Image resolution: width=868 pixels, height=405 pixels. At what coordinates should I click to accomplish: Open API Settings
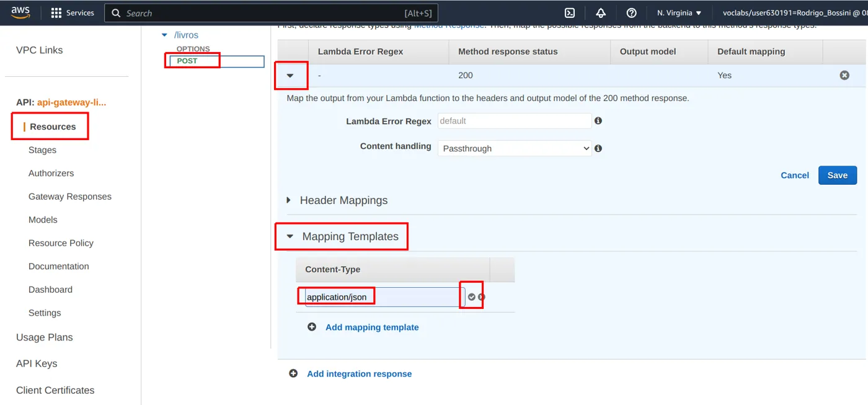45,313
